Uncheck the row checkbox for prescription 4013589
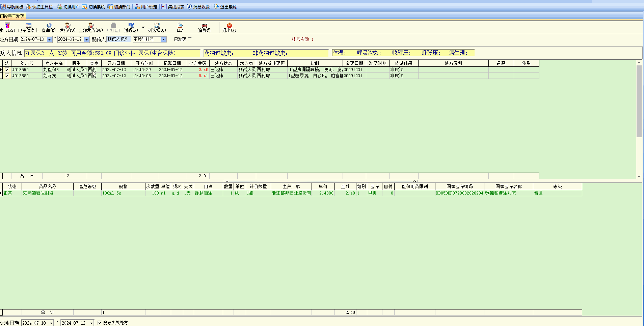This screenshot has height=326, width=644. tap(7, 76)
